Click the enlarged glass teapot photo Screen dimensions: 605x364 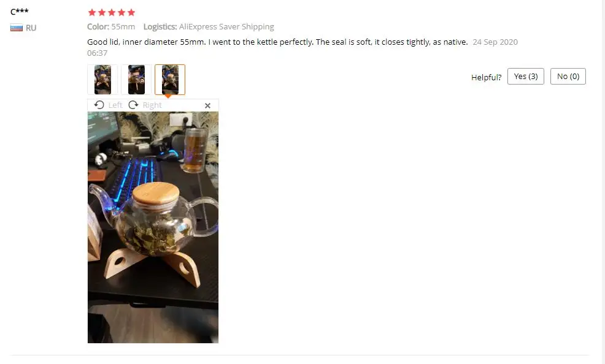153,227
